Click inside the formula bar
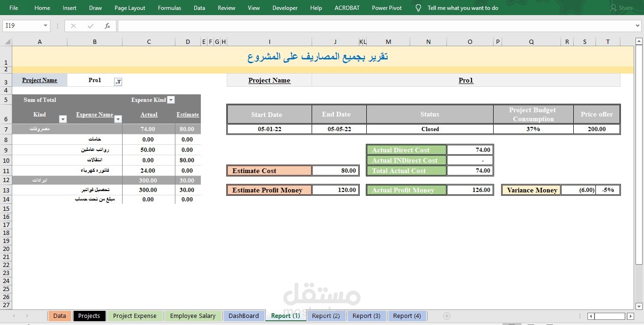 pos(330,26)
